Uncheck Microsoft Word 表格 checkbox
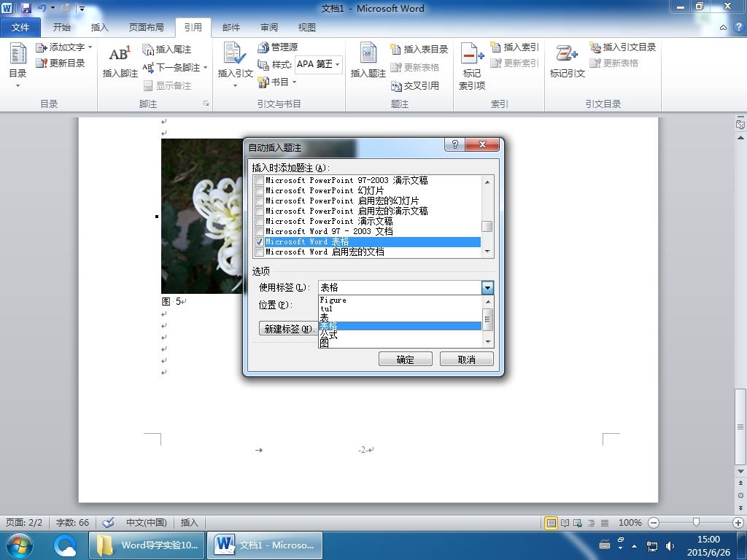Image resolution: width=747 pixels, height=560 pixels. [259, 242]
